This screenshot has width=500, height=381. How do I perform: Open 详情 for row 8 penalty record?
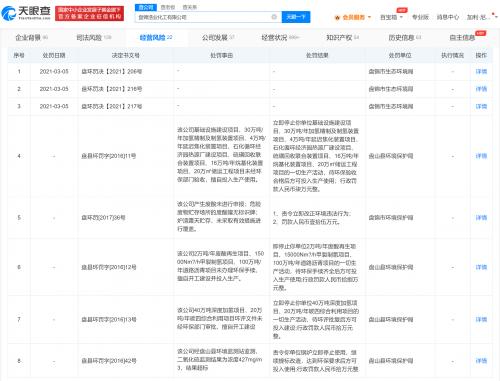coord(481,361)
